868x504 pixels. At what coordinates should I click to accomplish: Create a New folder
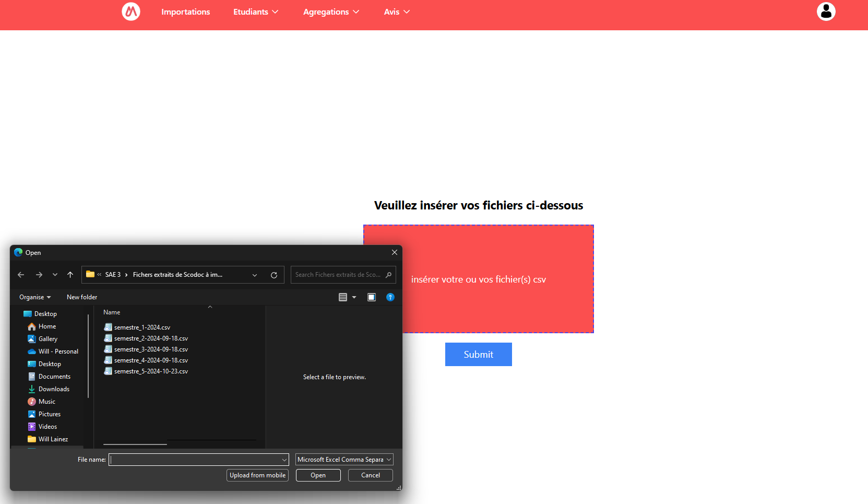pyautogui.click(x=82, y=297)
